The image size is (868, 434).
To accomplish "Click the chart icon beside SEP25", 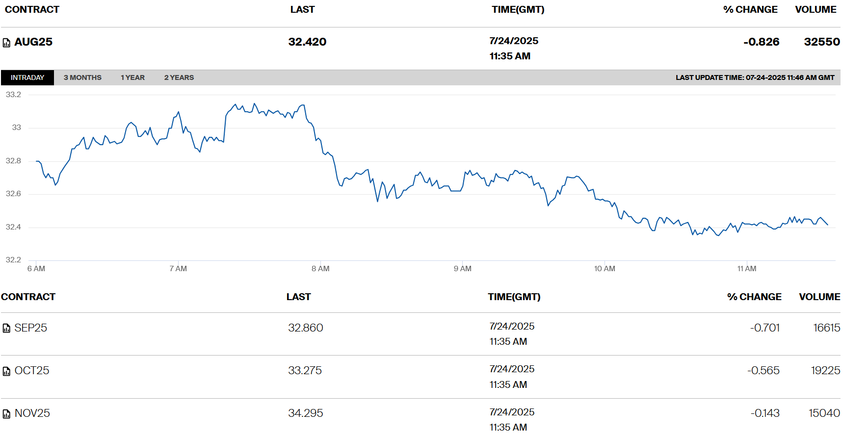I will coord(6,328).
